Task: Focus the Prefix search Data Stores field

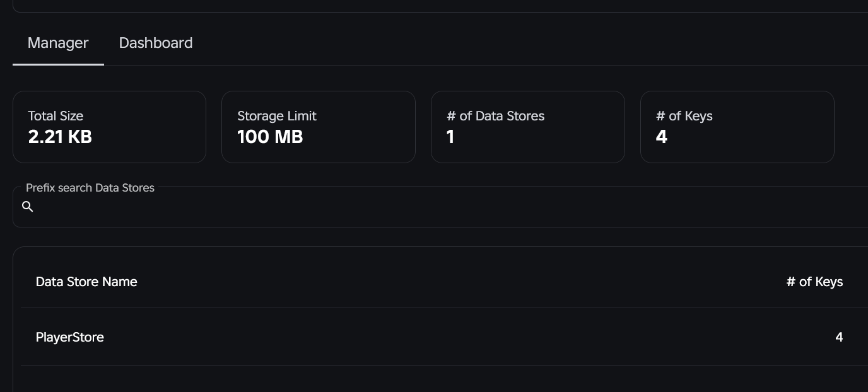Action: point(442,207)
